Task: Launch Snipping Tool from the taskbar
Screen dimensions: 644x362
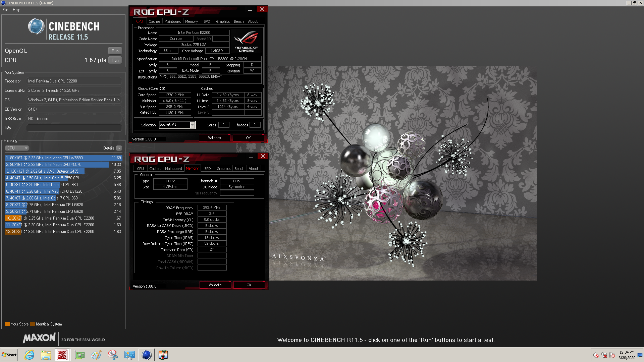Action: point(113,355)
